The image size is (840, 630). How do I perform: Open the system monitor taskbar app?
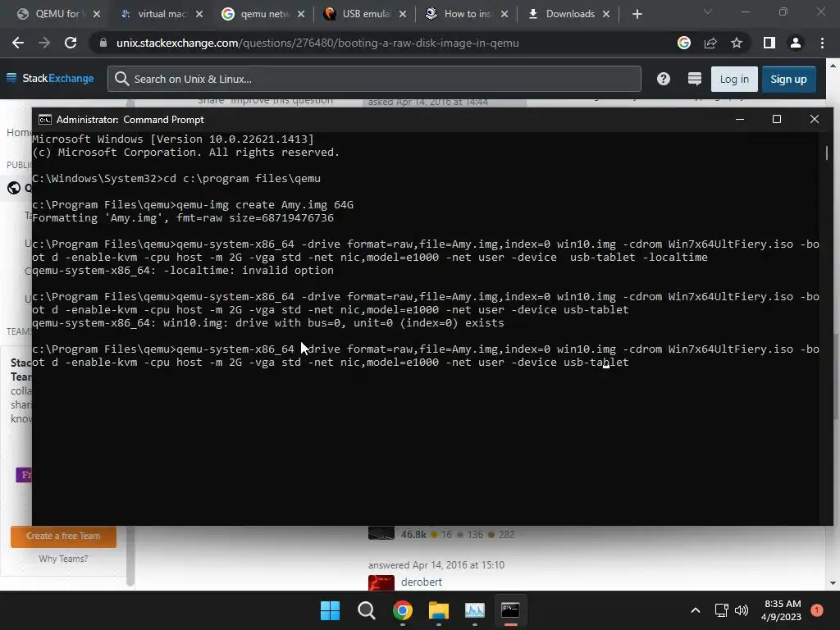pyautogui.click(x=475, y=610)
